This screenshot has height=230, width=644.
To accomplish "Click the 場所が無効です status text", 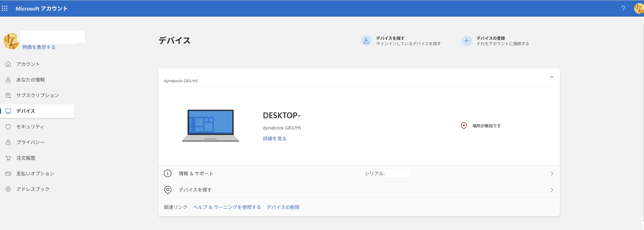I will coord(487,126).
